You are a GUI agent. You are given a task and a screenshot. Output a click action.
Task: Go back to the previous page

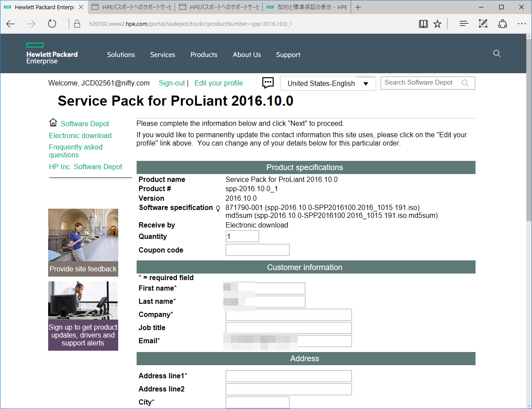coord(11,24)
